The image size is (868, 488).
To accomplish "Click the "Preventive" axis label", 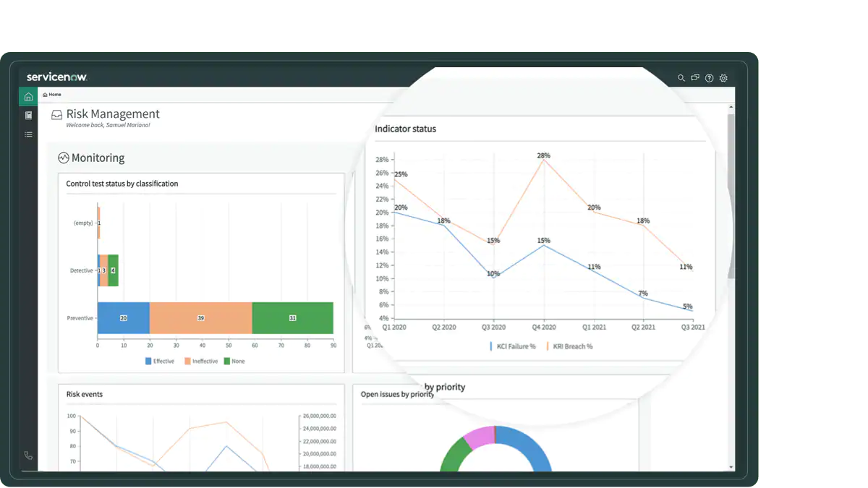I will (x=80, y=318).
